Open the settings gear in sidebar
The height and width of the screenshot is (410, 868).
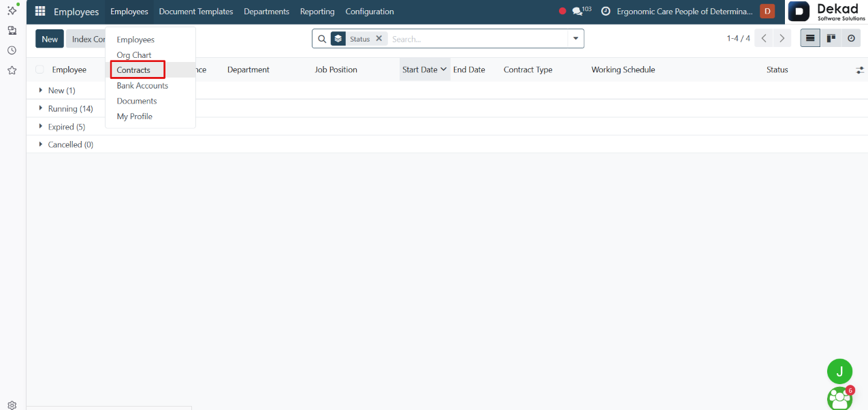click(x=12, y=405)
